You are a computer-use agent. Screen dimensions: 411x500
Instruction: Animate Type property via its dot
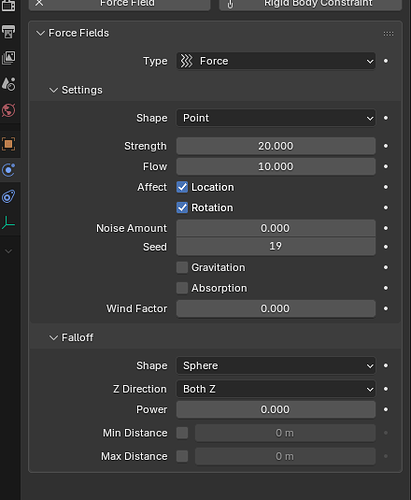click(x=386, y=61)
